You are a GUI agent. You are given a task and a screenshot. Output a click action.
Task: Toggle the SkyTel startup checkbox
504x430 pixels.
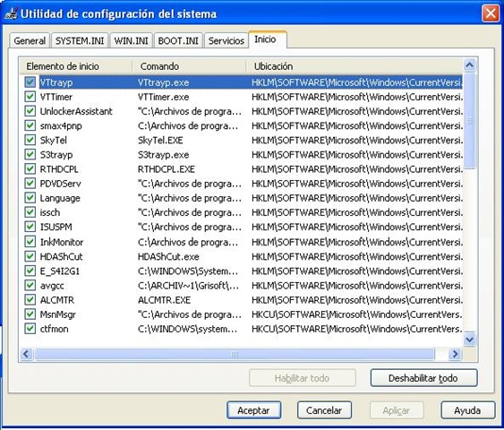click(30, 140)
